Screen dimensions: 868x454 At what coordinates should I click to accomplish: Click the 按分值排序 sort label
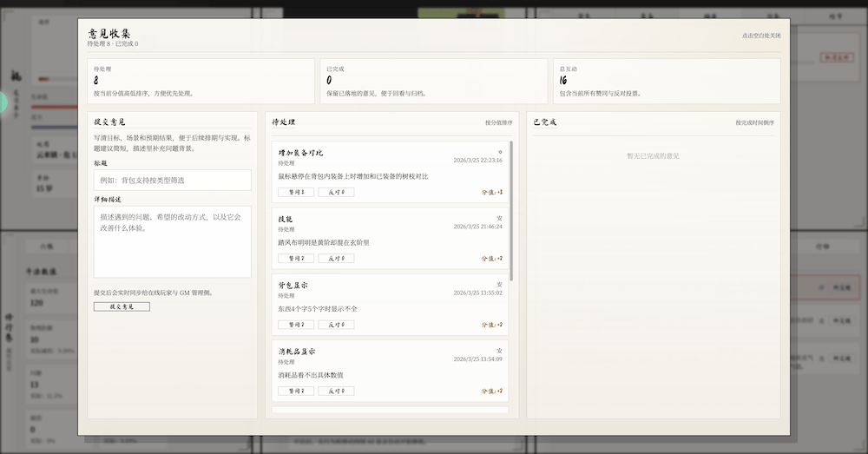tap(498, 123)
